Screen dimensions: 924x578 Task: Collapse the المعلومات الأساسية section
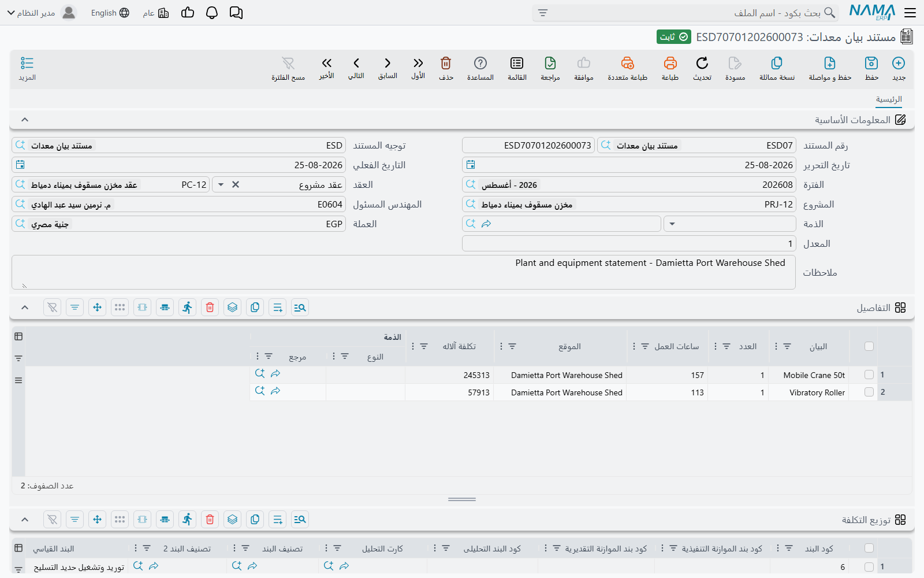point(25,120)
